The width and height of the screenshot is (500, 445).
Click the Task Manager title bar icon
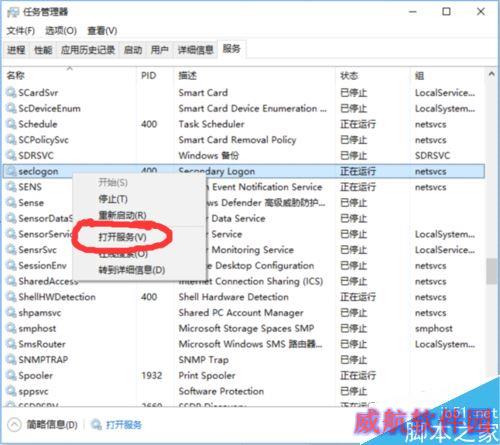click(x=13, y=12)
